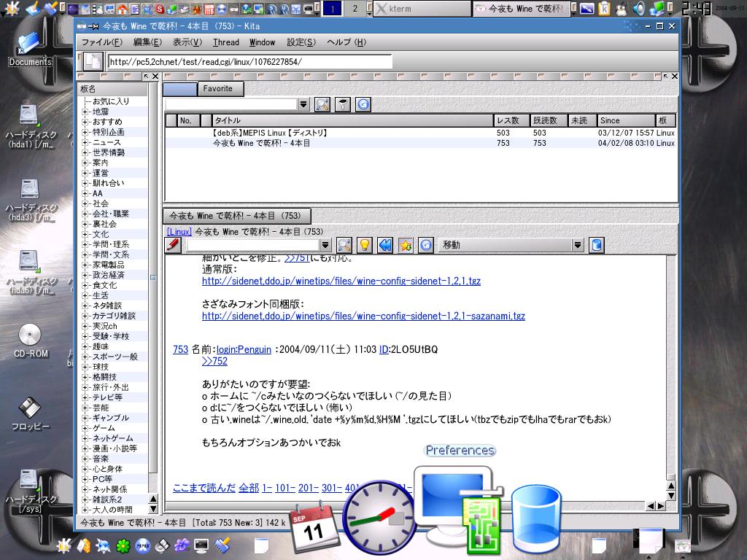Open the thread search box dropdown left of magnifier
The height and width of the screenshot is (560, 747).
click(x=325, y=245)
